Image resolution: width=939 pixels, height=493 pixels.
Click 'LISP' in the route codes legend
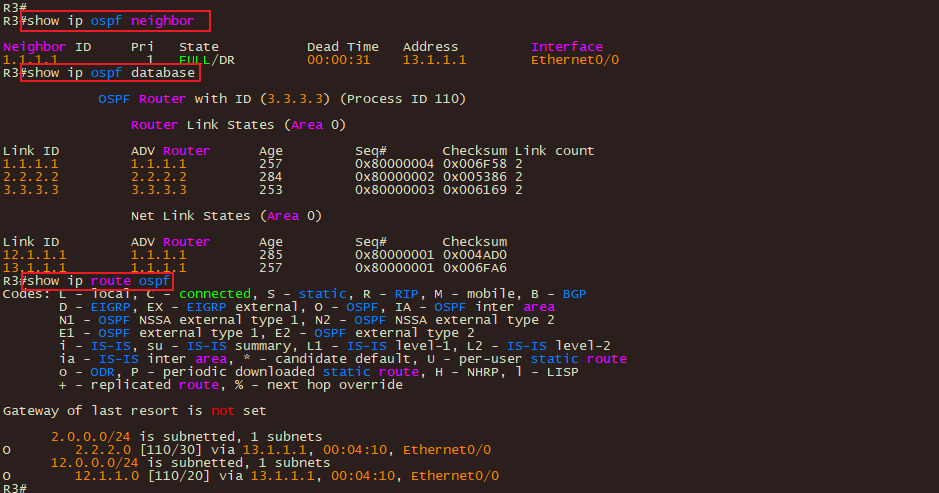(562, 372)
